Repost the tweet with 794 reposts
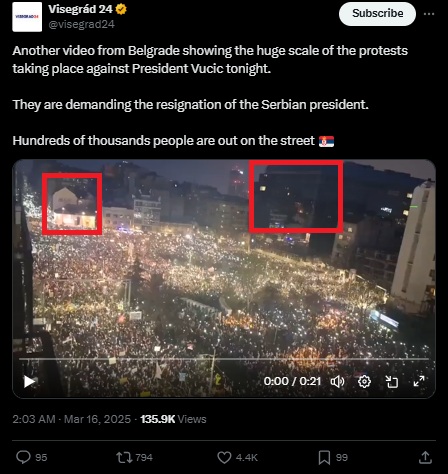 [x=124, y=457]
